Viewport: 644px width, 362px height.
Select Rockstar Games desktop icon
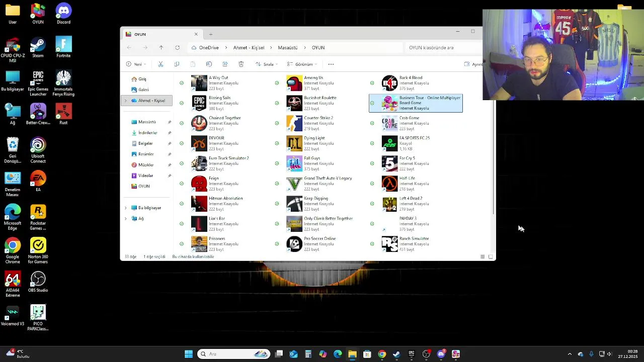[x=38, y=217]
